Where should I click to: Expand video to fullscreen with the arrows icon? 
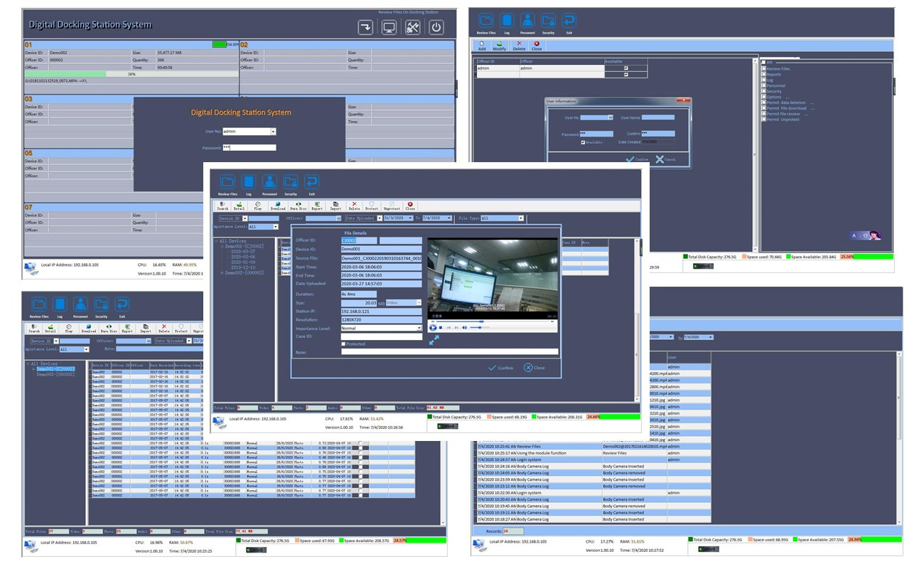(x=434, y=341)
